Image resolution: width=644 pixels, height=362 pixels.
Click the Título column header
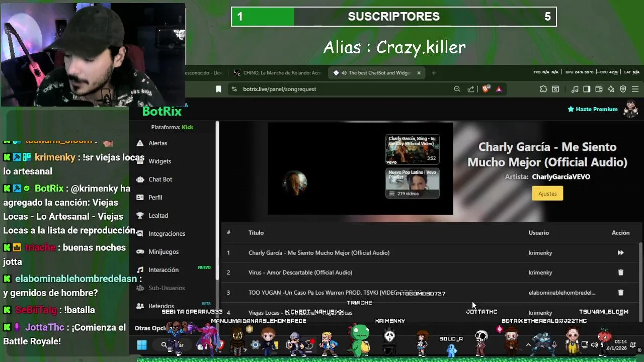tap(256, 233)
